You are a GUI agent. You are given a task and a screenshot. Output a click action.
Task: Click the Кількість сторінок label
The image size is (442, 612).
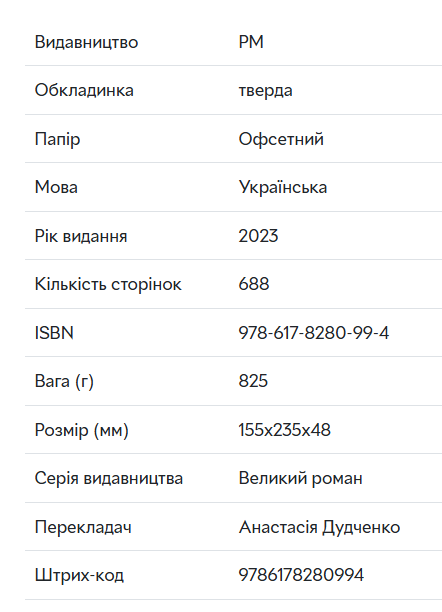tap(108, 284)
